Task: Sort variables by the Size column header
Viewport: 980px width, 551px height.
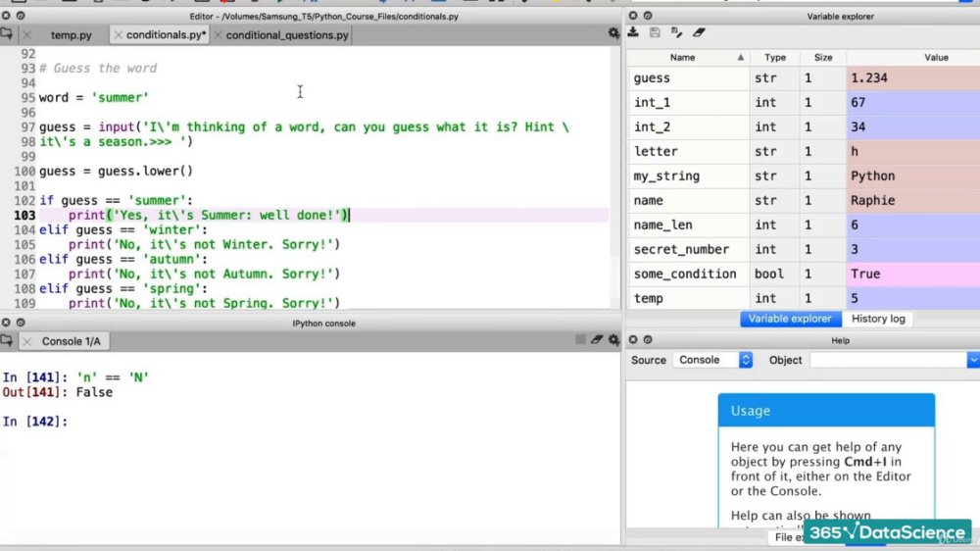Action: tap(823, 58)
